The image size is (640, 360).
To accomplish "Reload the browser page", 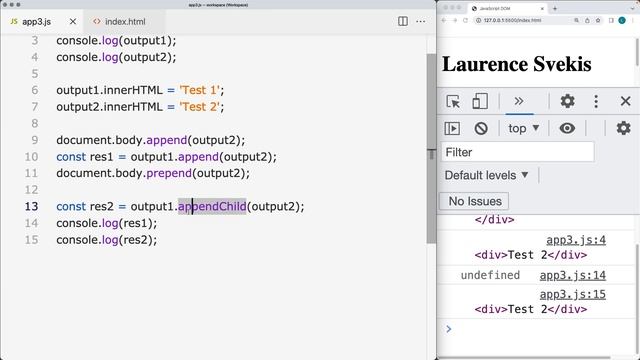I will click(465, 20).
